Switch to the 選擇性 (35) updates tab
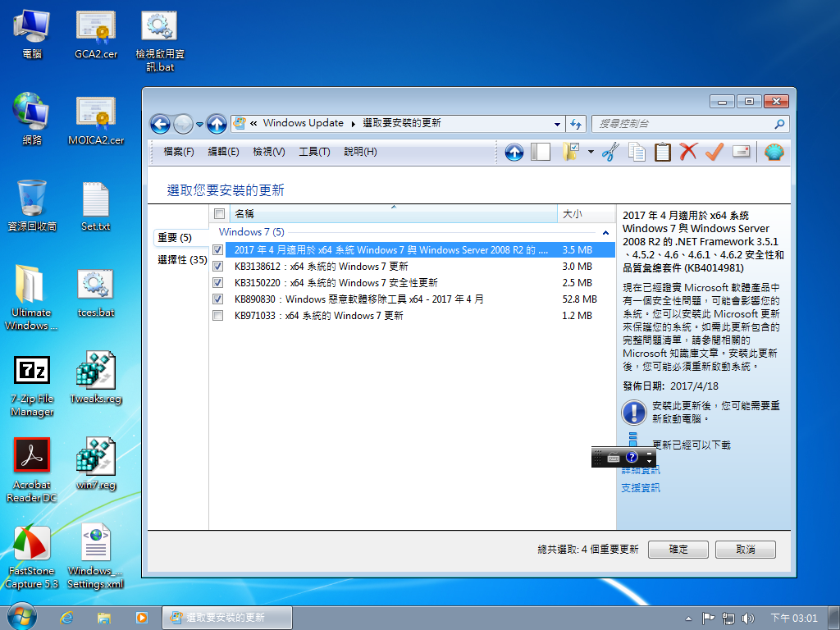This screenshot has height=630, width=840. (181, 260)
